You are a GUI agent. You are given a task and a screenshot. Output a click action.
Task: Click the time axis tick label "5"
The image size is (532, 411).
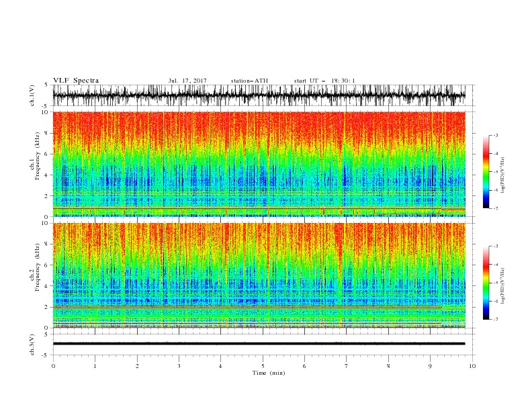(263, 366)
